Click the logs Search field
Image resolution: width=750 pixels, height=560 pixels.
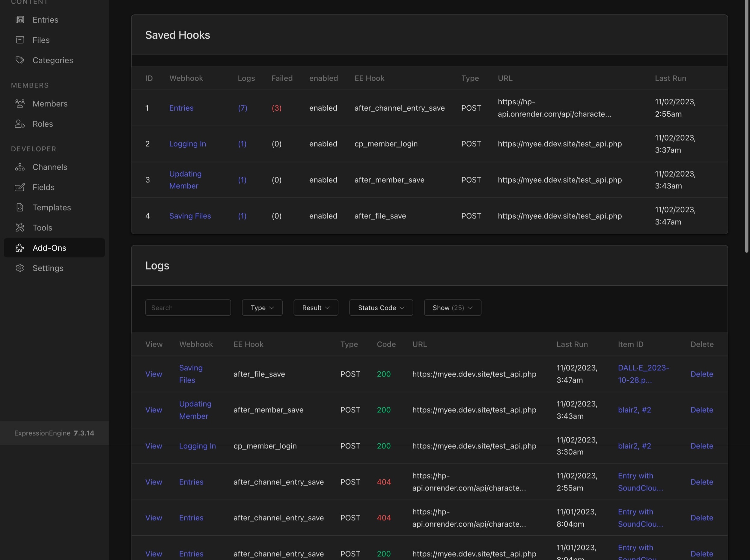click(x=188, y=307)
